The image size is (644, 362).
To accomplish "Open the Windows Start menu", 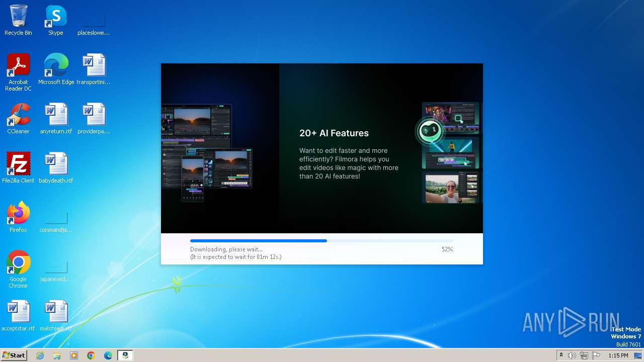I will click(14, 355).
